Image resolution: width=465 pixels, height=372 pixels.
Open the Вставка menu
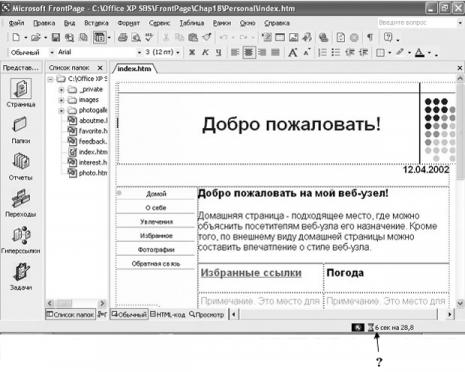pyautogui.click(x=96, y=23)
